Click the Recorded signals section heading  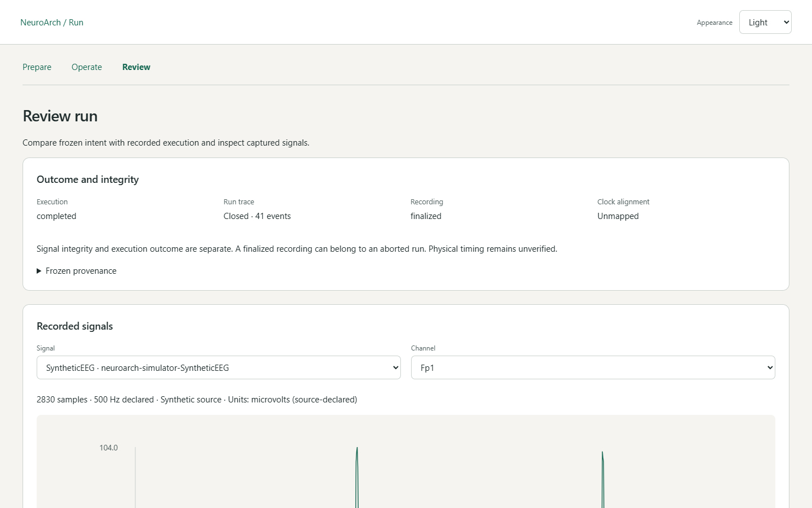point(75,326)
